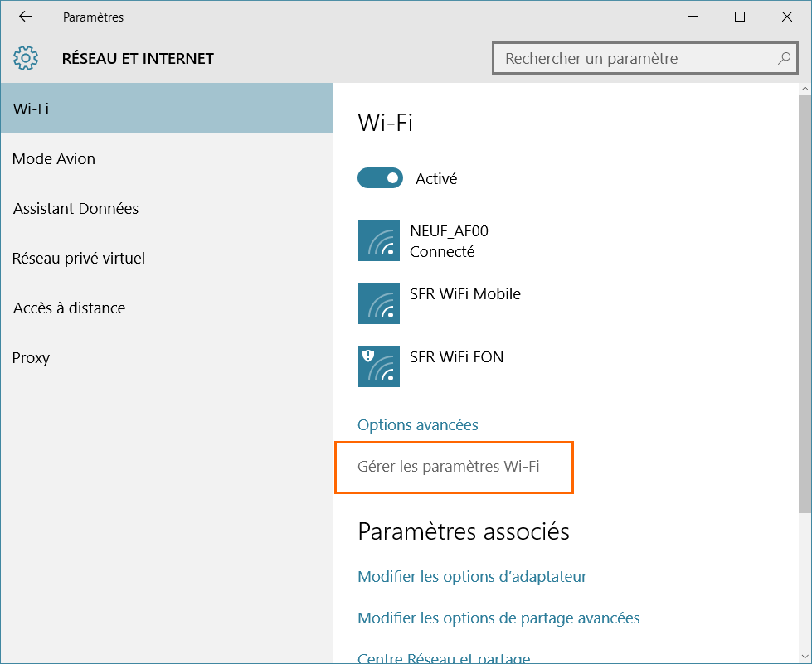Open the Proxy settings page
Image resolution: width=812 pixels, height=664 pixels.
click(31, 357)
